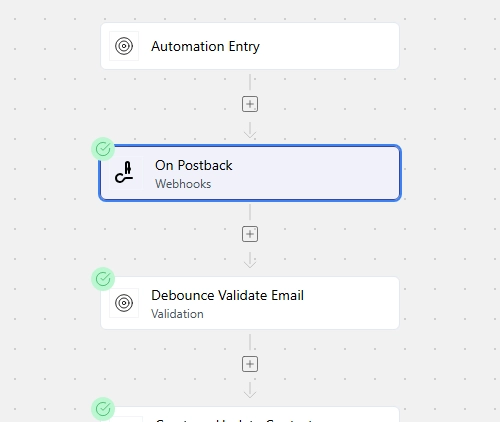Click the green checkmark badge on On Postback
Image resolution: width=500 pixels, height=422 pixels.
click(x=103, y=149)
